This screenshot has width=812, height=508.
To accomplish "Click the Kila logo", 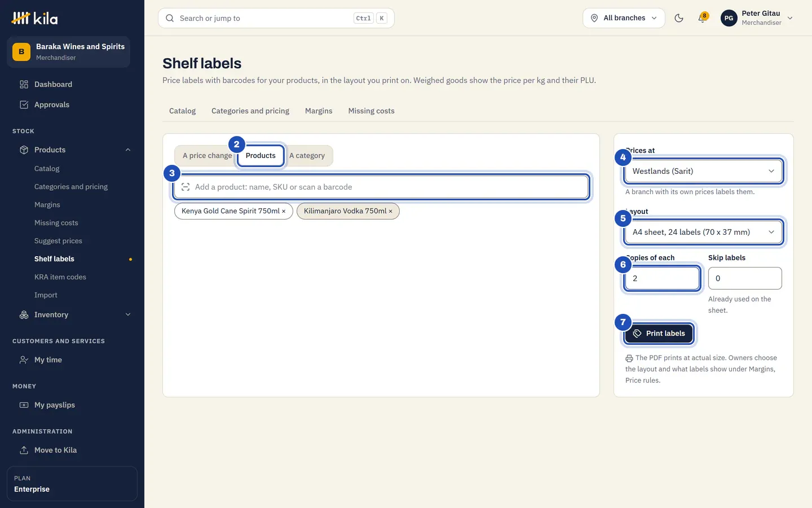I will pos(35,18).
